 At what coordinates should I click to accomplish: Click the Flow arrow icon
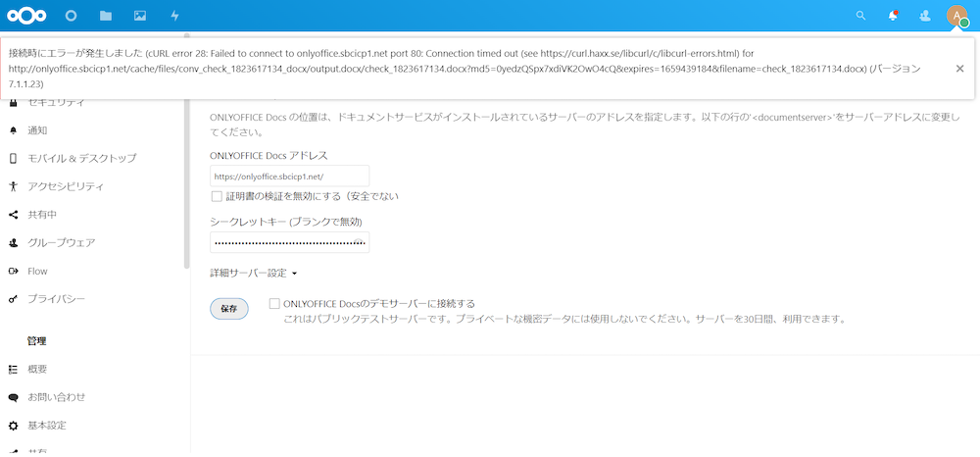click(x=13, y=271)
